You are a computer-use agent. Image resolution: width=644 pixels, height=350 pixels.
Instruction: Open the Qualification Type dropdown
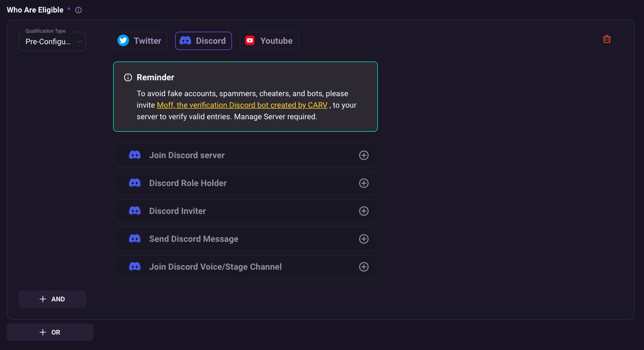click(52, 41)
